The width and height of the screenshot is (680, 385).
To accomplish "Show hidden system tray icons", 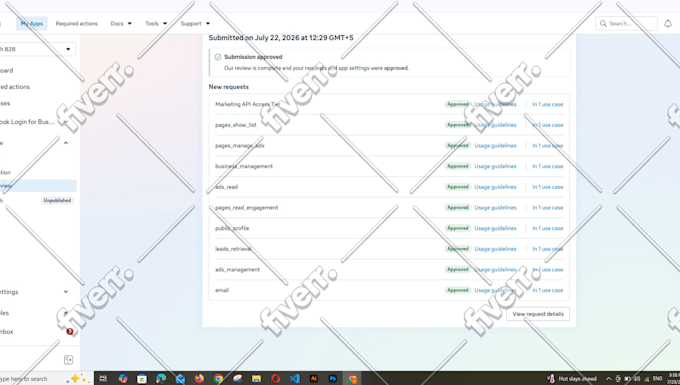I will point(608,378).
